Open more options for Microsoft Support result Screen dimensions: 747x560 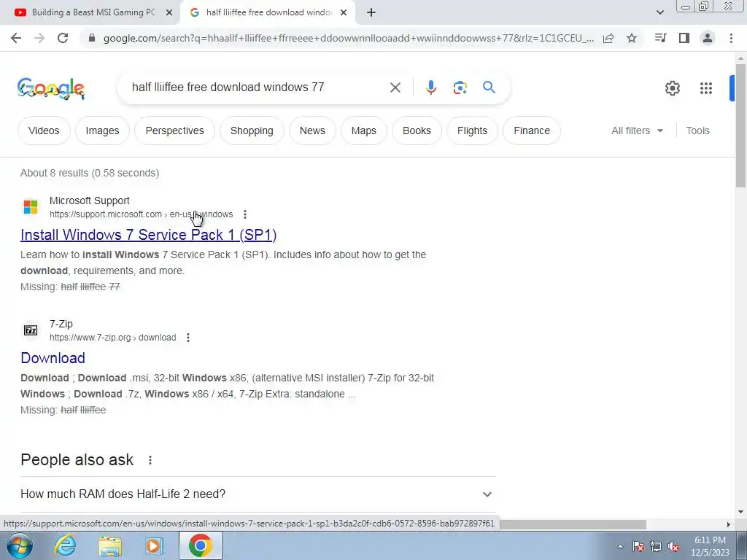[245, 214]
